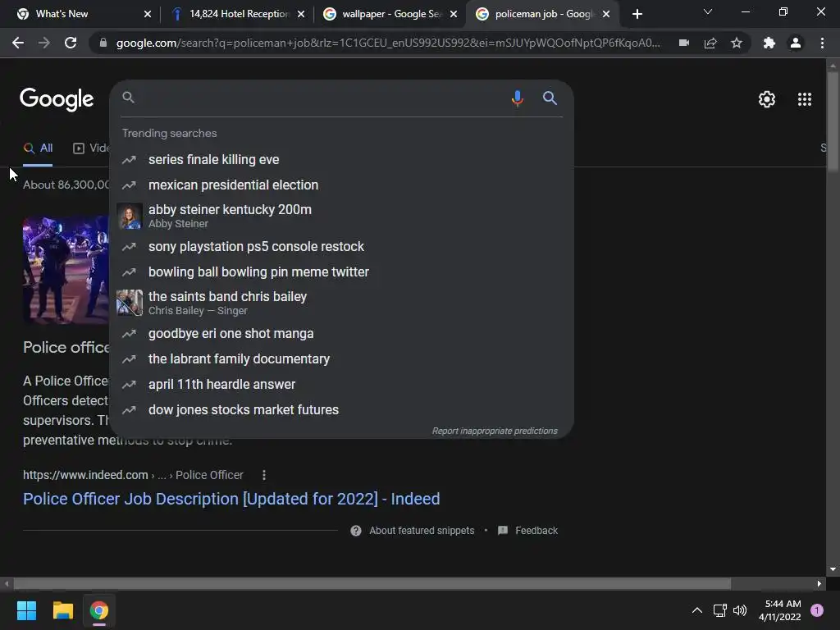Close the What's New tab
The image size is (840, 630).
point(148,14)
